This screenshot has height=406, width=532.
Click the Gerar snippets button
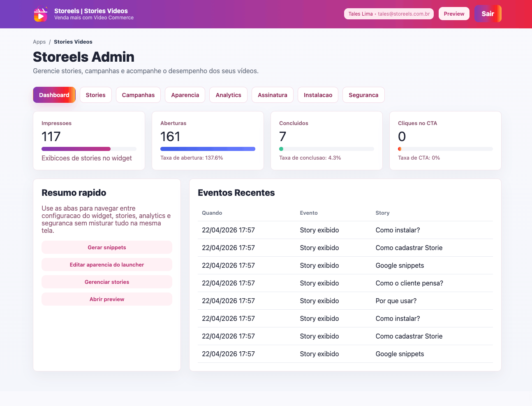pyautogui.click(x=107, y=248)
